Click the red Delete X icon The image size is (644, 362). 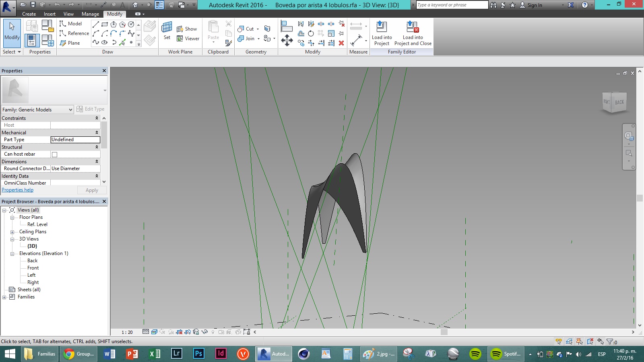click(x=341, y=43)
